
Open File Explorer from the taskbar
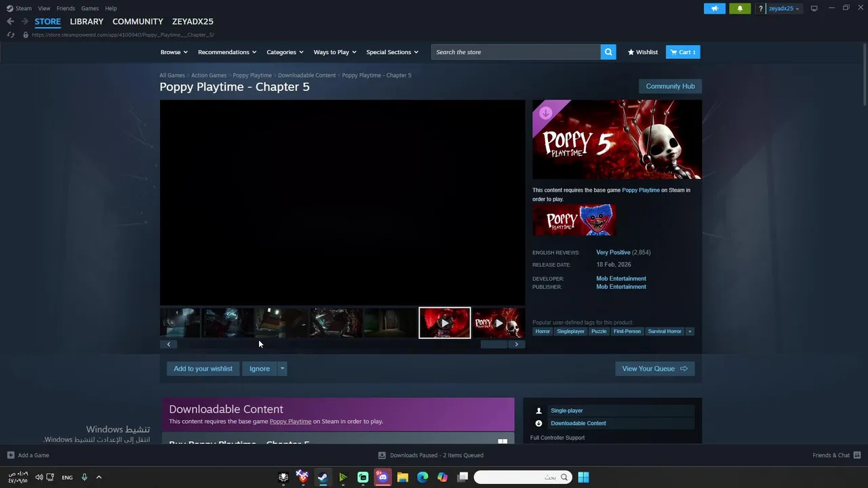403,477
